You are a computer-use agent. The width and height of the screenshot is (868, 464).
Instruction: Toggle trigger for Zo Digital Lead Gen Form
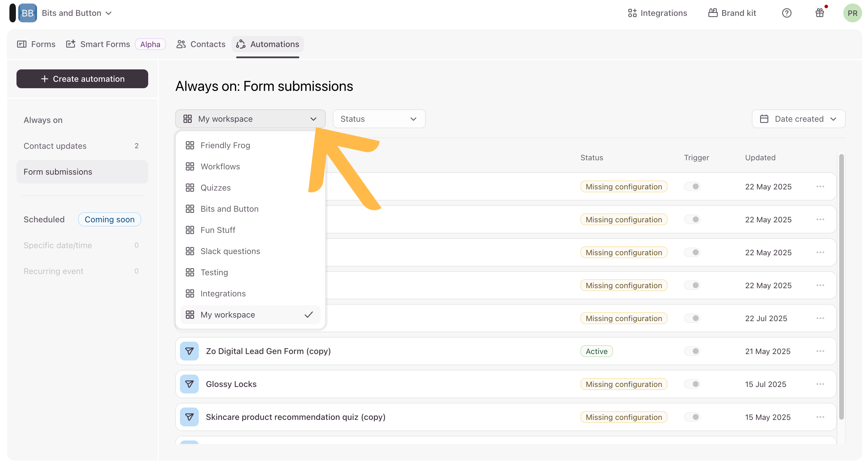click(x=692, y=351)
